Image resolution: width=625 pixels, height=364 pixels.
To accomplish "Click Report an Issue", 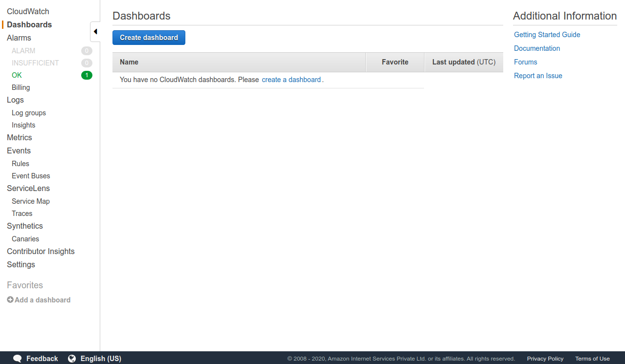I will (x=538, y=76).
